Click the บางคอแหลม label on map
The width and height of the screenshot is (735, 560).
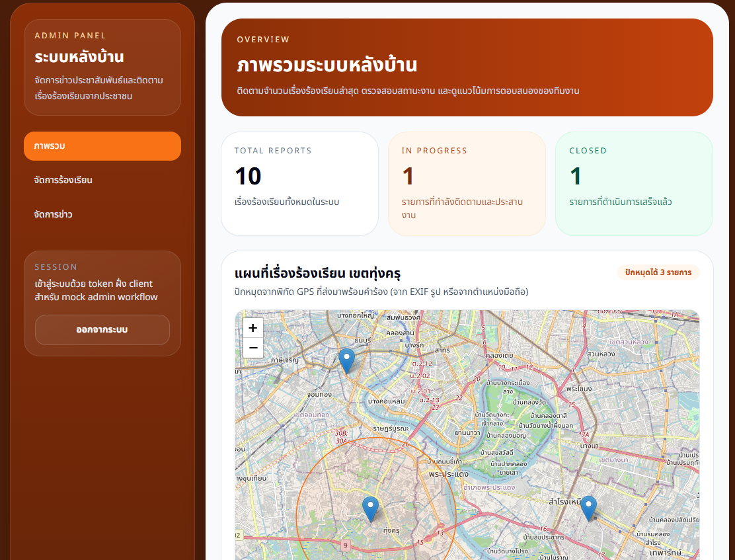pyautogui.click(x=386, y=401)
